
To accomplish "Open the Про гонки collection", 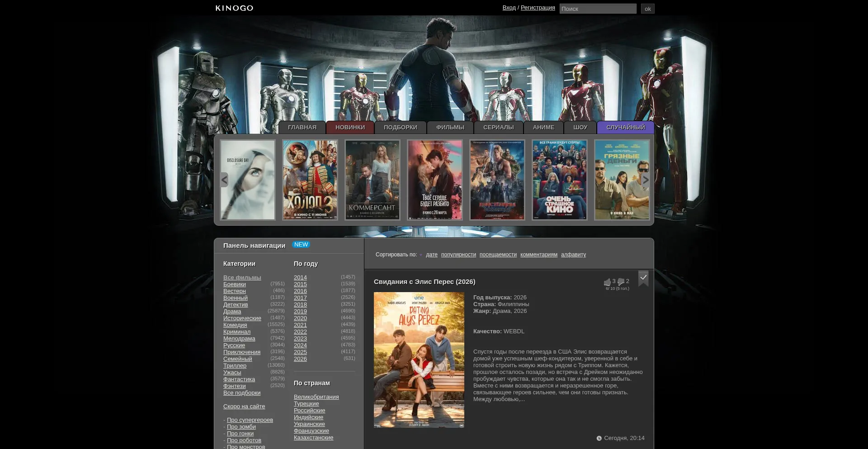I will tap(240, 434).
